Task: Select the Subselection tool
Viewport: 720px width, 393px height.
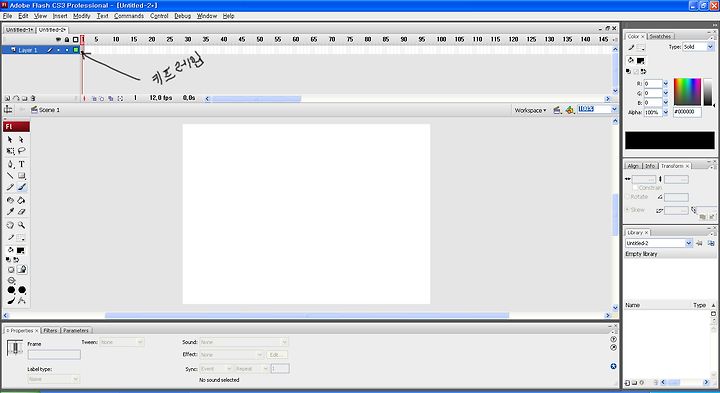Action: coord(21,140)
